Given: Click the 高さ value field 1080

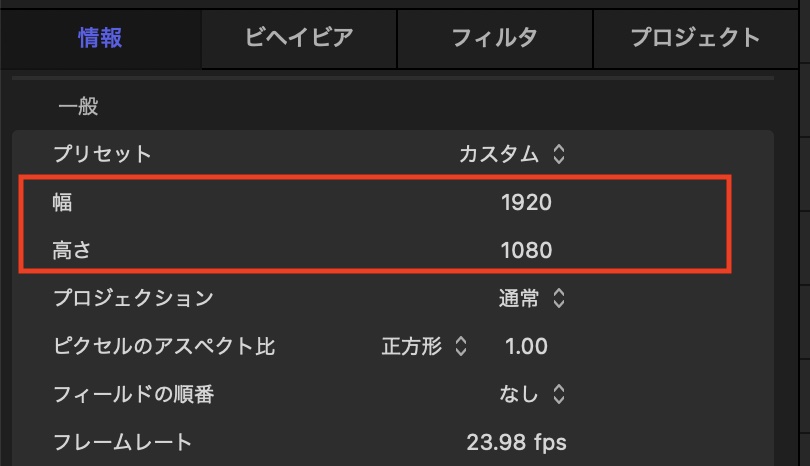Looking at the screenshot, I should tap(526, 249).
